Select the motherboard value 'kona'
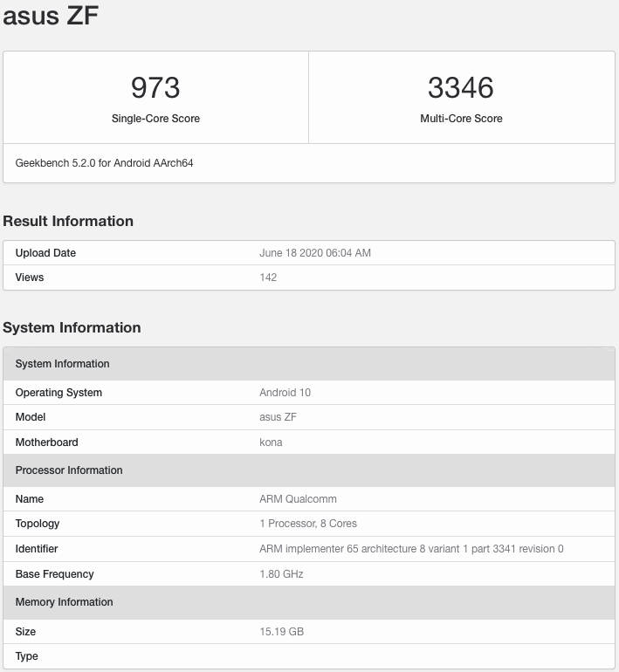The width and height of the screenshot is (619, 672). (x=271, y=442)
